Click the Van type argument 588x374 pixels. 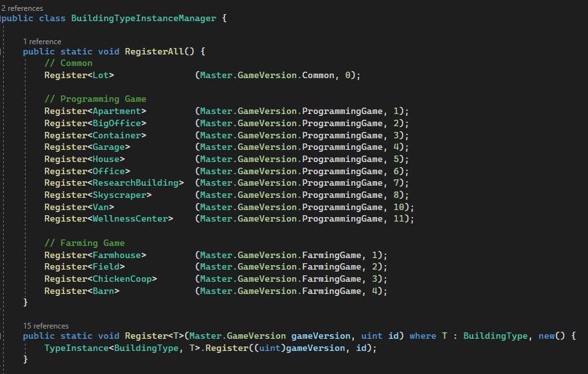pos(101,207)
